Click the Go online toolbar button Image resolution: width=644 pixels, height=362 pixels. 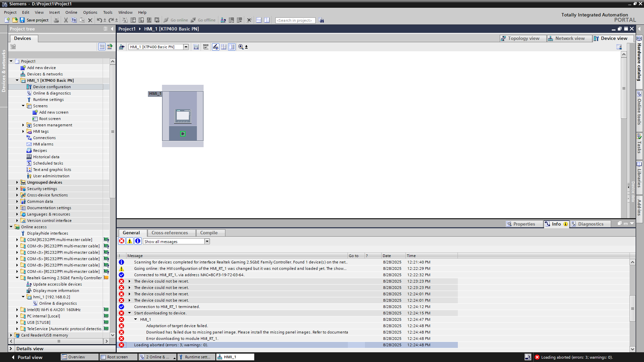[176, 20]
